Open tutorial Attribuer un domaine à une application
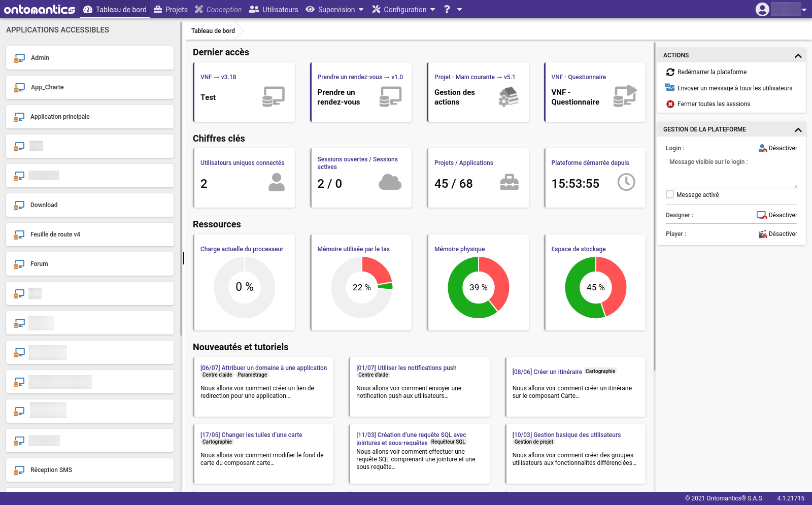Screen dimensions: 812x505 (x=263, y=368)
